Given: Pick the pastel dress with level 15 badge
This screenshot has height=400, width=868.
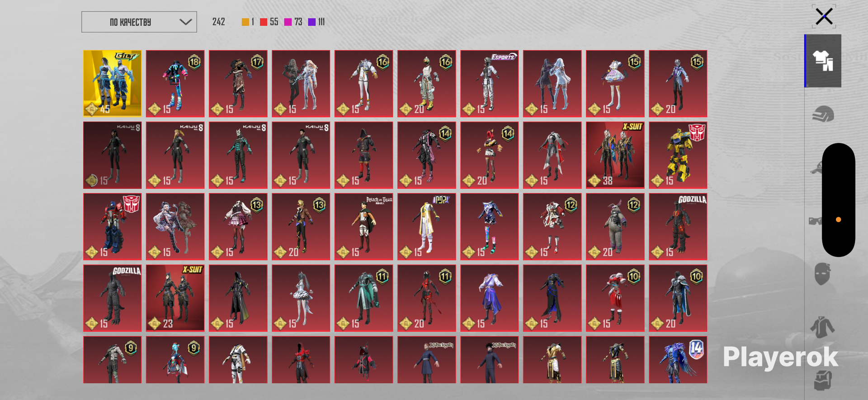Looking at the screenshot, I should coord(615,84).
